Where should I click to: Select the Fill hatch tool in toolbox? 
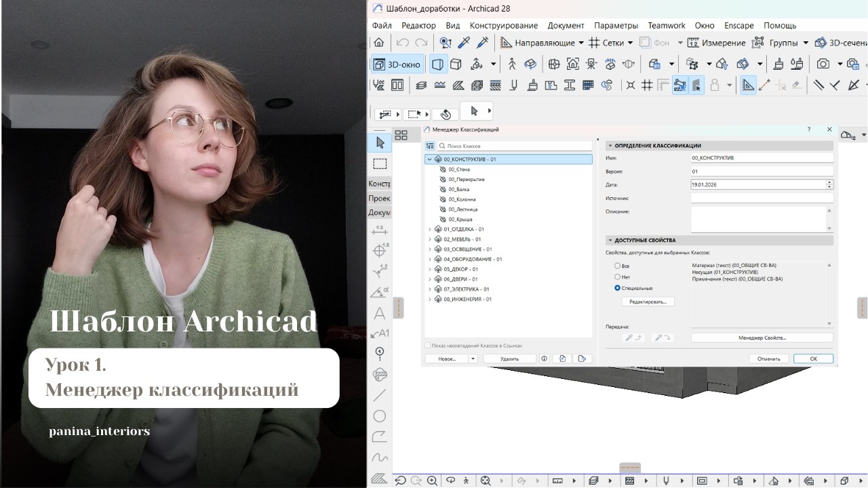tap(380, 477)
